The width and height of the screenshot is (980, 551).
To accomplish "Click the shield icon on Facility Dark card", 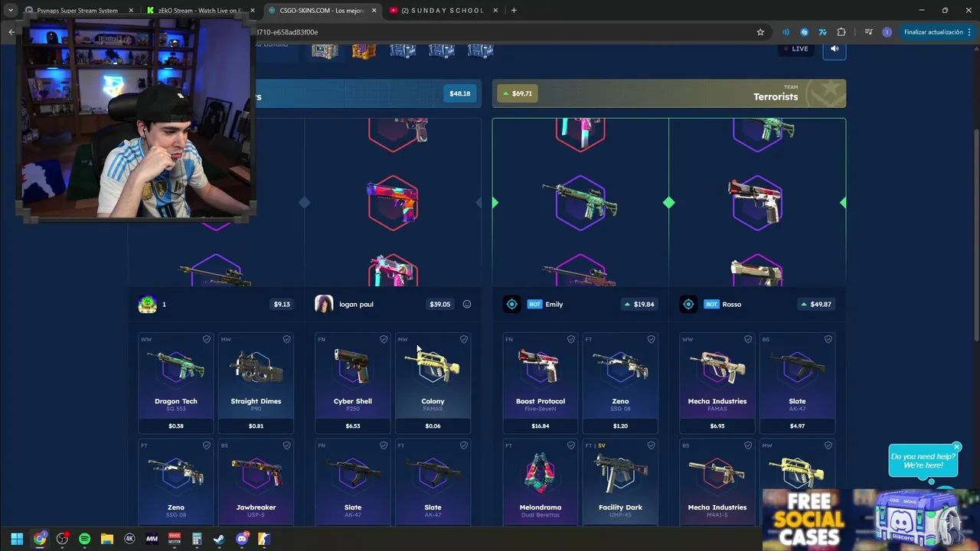I will tap(651, 445).
